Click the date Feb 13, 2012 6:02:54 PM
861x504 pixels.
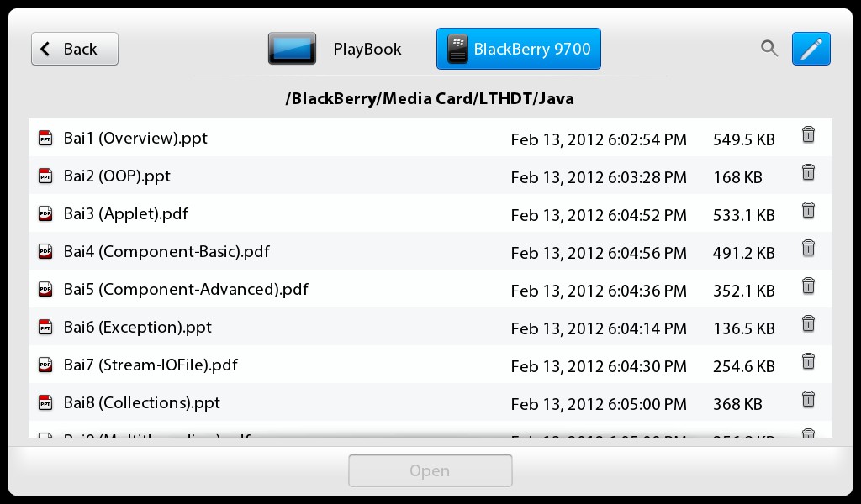(x=599, y=139)
